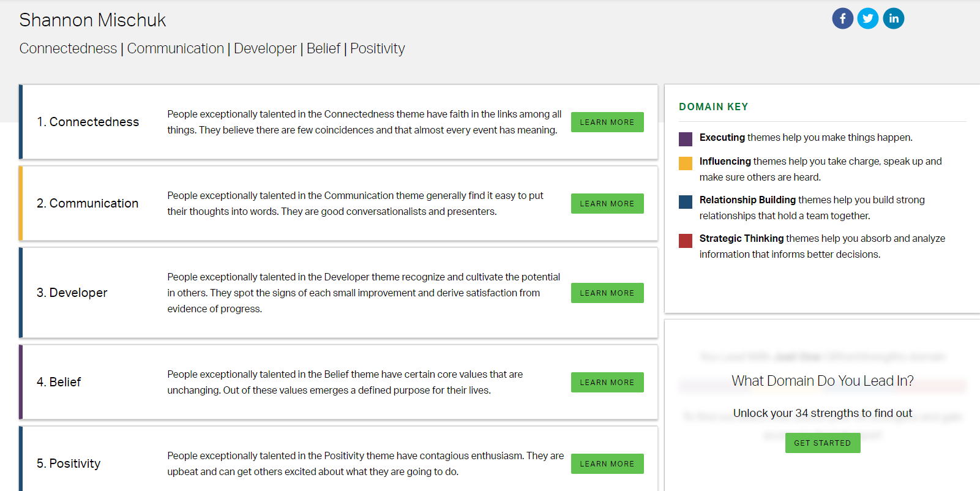Open Learn More for Communication theme

pyautogui.click(x=607, y=204)
